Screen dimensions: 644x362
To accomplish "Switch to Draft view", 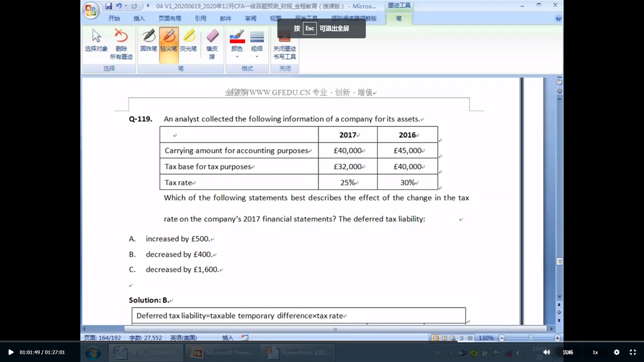I will click(x=470, y=338).
